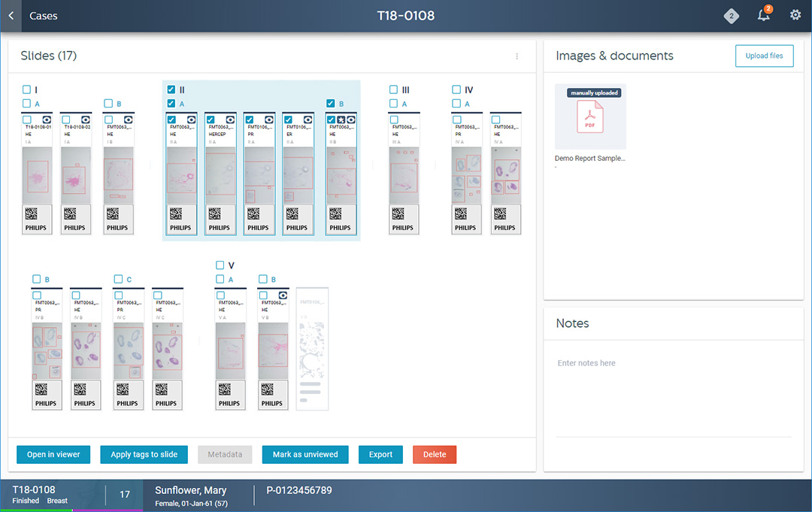
Task: Click the Upload files button
Action: click(764, 56)
